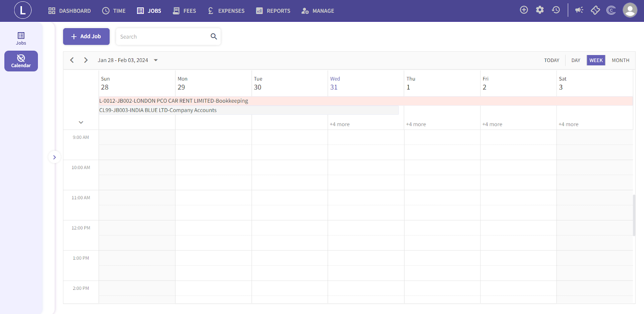
Task: Open the India Blue Ltd Company Accounts job
Action: coord(249,110)
